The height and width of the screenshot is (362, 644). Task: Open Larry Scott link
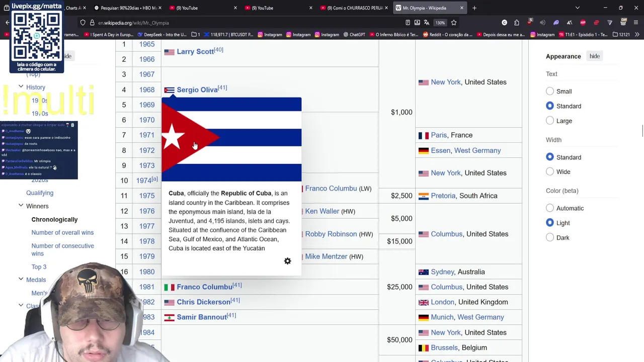(x=195, y=52)
